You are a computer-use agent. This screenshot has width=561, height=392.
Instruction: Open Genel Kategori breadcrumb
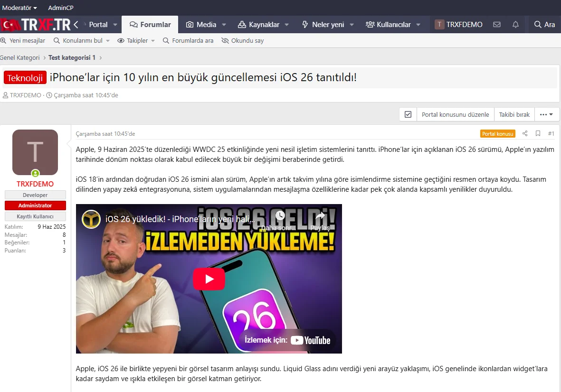(19, 57)
